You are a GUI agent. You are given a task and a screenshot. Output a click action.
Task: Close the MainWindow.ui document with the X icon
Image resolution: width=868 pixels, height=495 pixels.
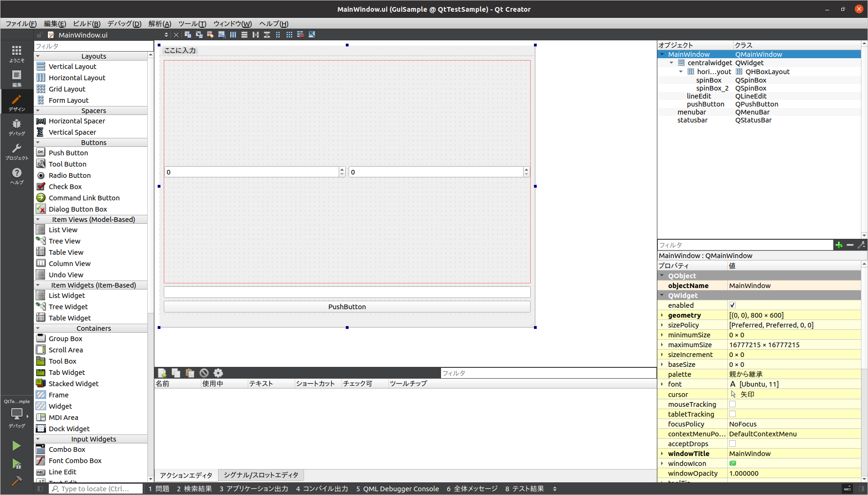176,35
